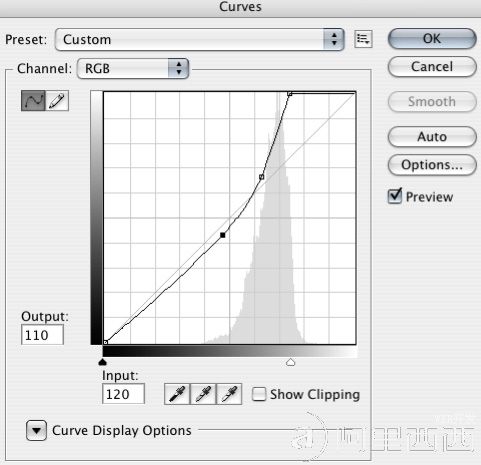
Task: Pick the white point eyedropper
Action: (x=229, y=394)
